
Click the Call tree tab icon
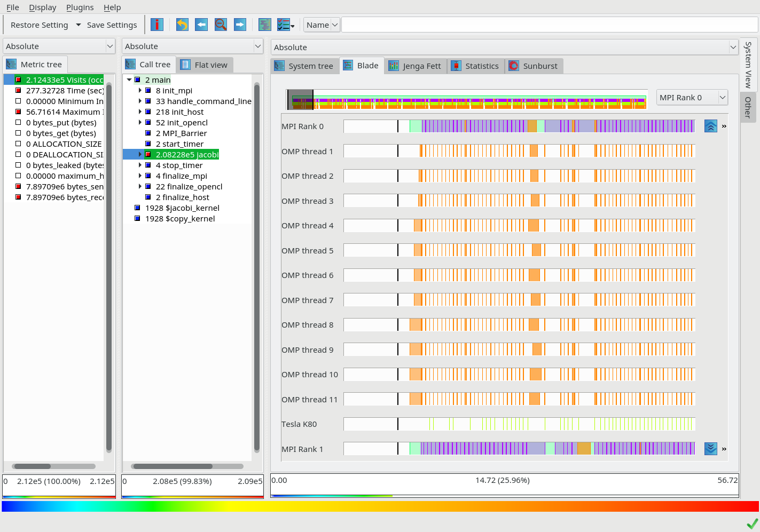point(130,65)
